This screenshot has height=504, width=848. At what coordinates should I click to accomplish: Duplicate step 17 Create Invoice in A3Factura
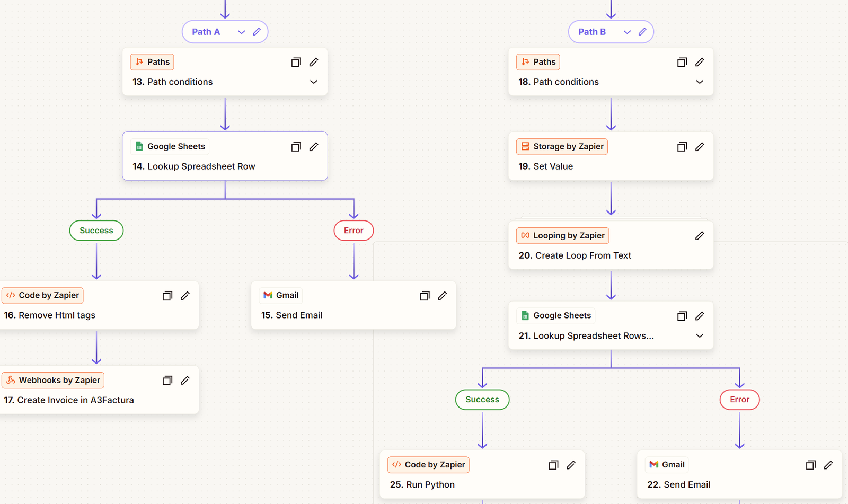[x=167, y=381]
